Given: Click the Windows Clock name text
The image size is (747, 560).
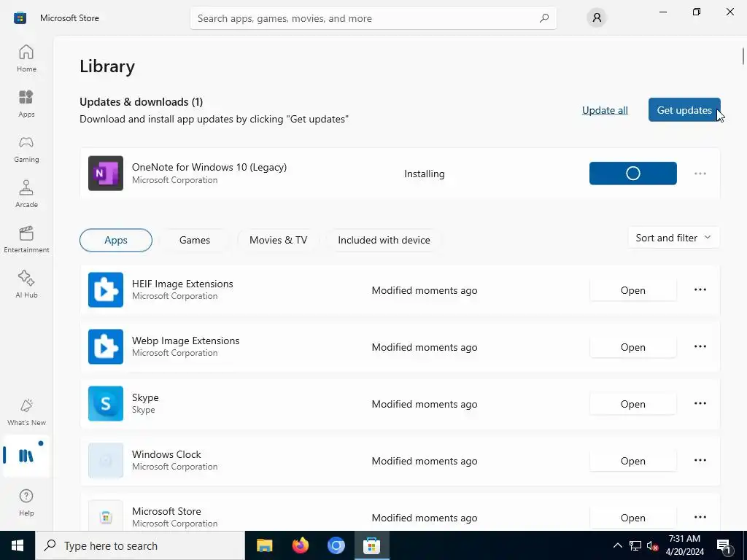Looking at the screenshot, I should point(166,454).
